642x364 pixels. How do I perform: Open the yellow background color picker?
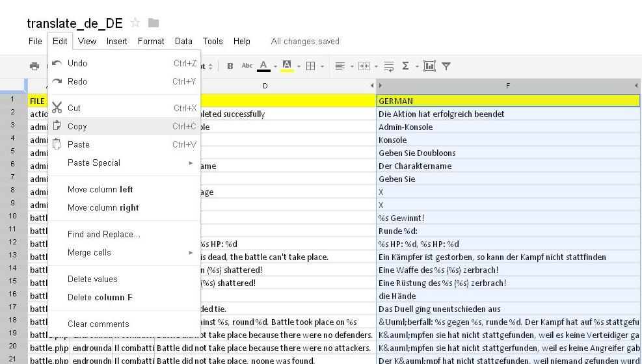pyautogui.click(x=287, y=66)
